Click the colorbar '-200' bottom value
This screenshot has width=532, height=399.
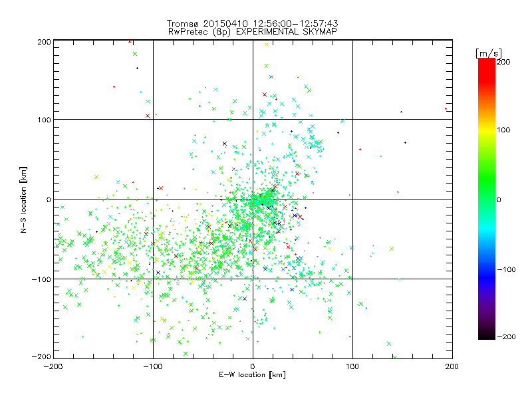tap(506, 336)
